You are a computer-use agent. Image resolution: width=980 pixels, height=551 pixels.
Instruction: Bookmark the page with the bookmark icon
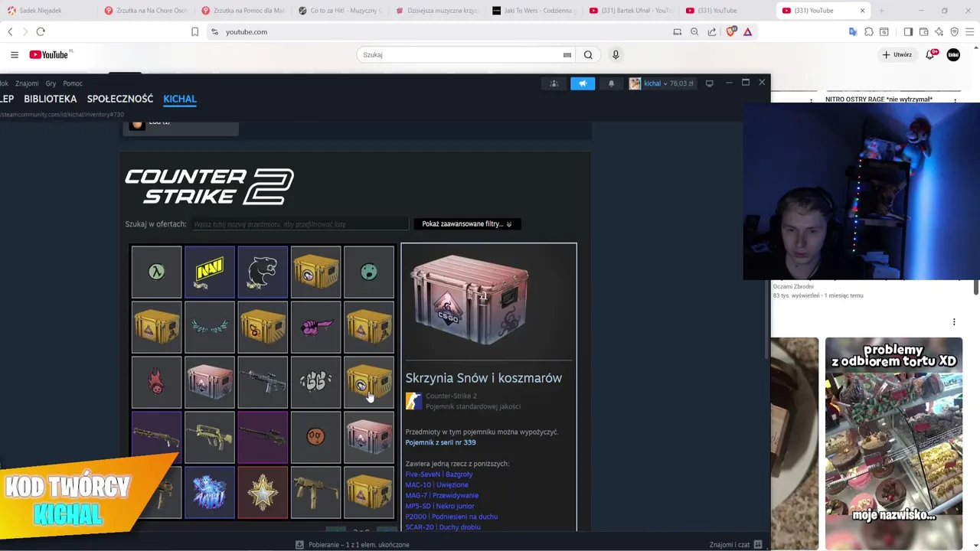pos(194,31)
